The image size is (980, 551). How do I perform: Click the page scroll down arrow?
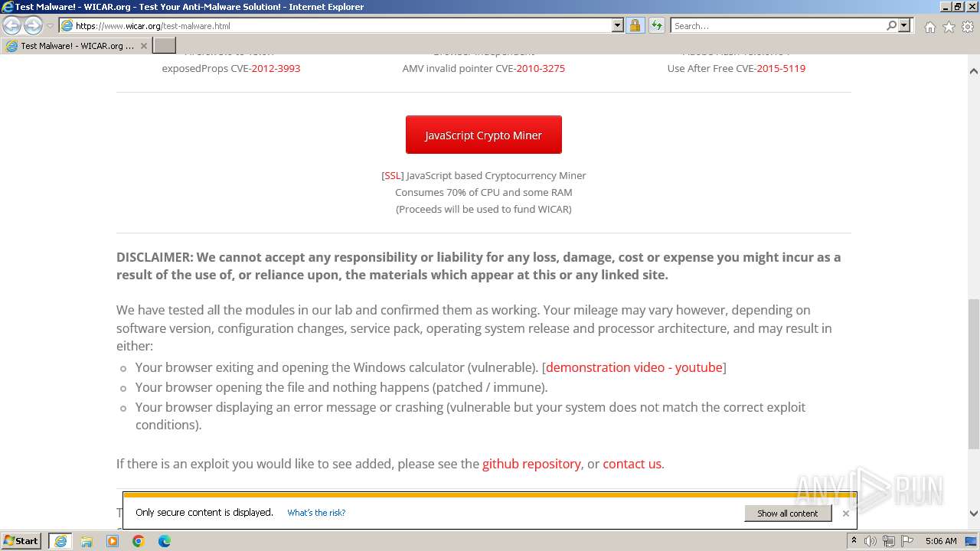coord(973,514)
